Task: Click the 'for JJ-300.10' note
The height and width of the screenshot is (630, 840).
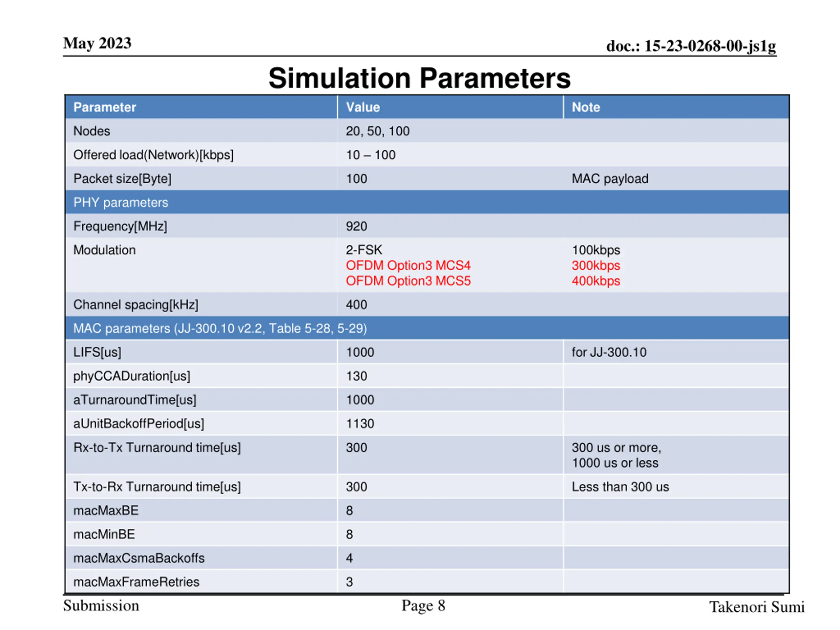Action: 609,352
